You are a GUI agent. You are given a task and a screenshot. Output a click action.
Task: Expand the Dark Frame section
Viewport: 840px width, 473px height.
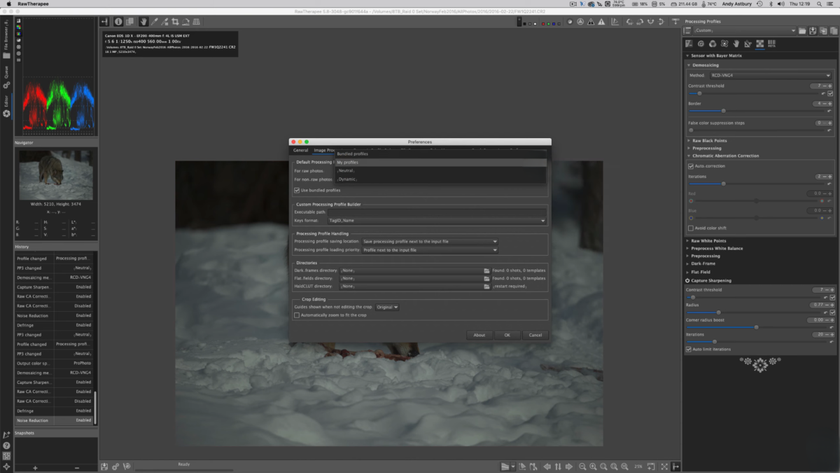click(x=703, y=264)
